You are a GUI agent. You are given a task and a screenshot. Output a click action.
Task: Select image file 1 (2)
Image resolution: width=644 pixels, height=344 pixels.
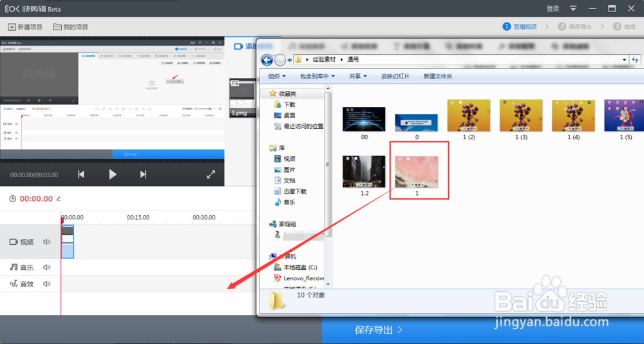469,119
